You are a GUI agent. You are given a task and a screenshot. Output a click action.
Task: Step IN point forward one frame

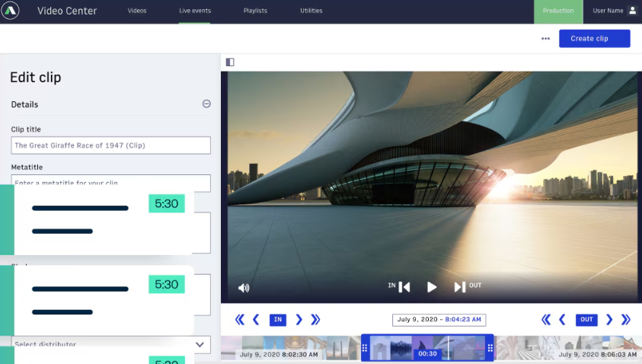[299, 319]
